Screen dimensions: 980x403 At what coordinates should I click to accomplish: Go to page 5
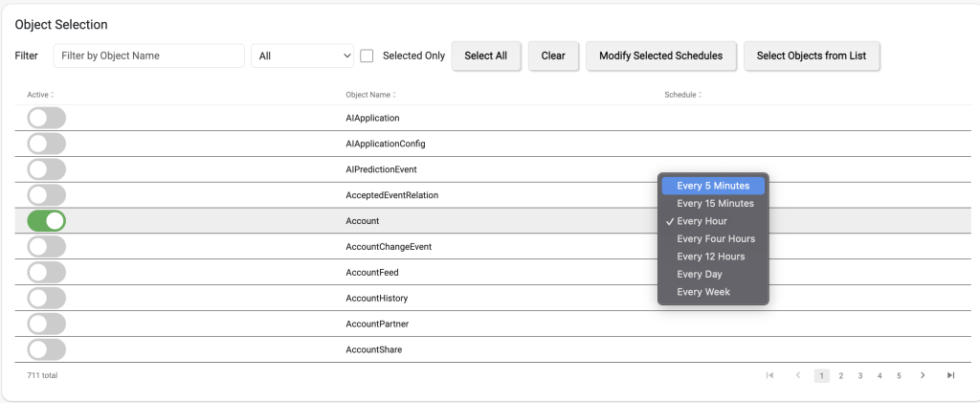[x=899, y=375]
